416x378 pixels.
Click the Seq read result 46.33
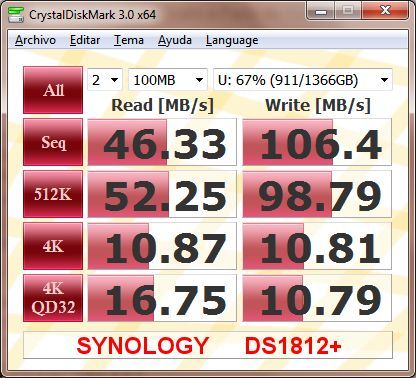point(162,142)
